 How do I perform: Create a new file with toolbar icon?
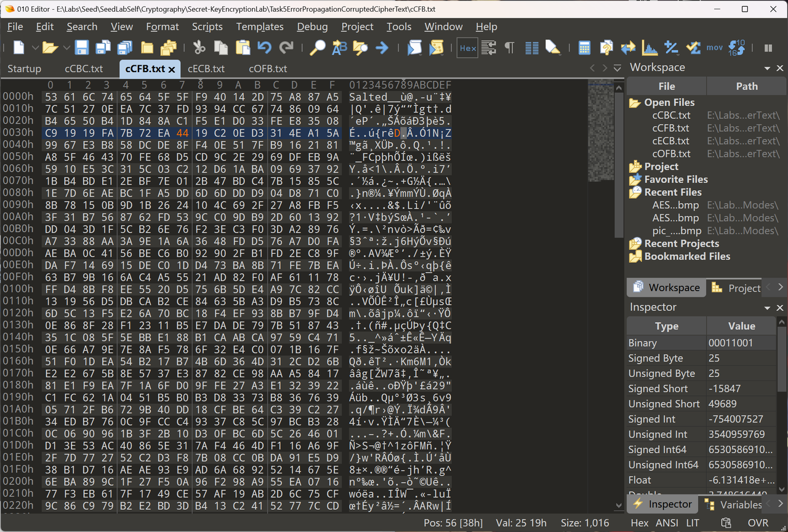coord(19,47)
